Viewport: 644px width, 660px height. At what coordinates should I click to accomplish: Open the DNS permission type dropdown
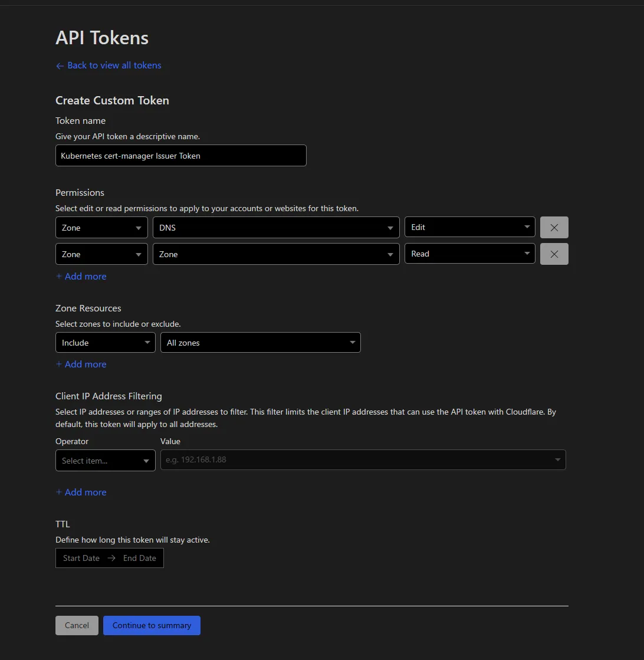click(x=275, y=228)
